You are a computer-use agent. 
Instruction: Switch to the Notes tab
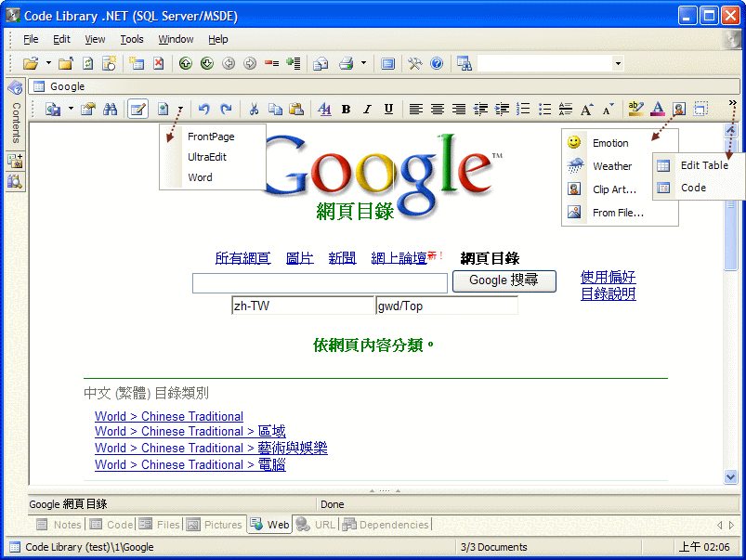(59, 525)
